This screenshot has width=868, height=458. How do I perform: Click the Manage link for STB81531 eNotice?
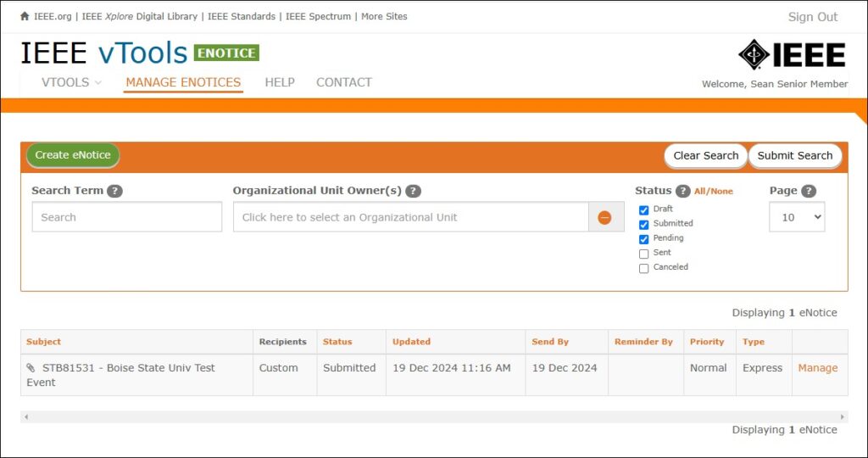click(818, 368)
